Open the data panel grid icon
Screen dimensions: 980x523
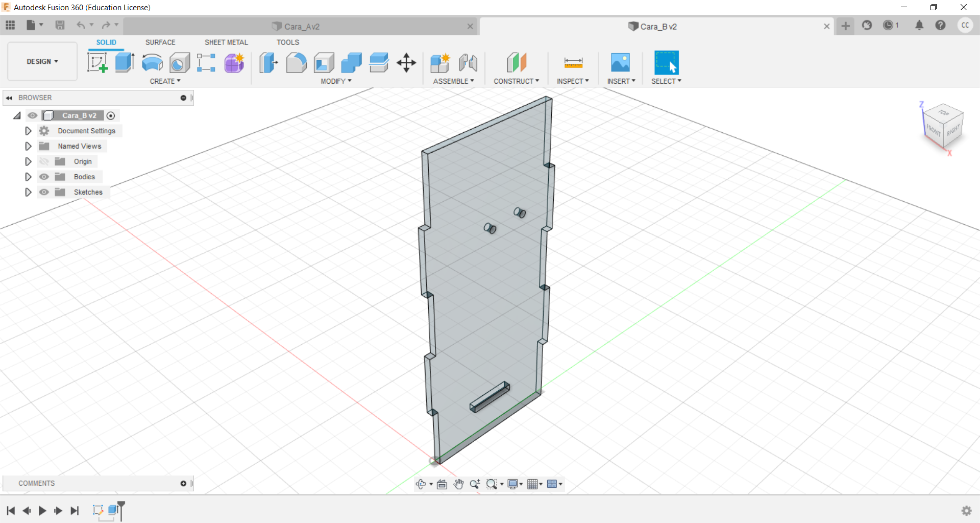click(10, 25)
